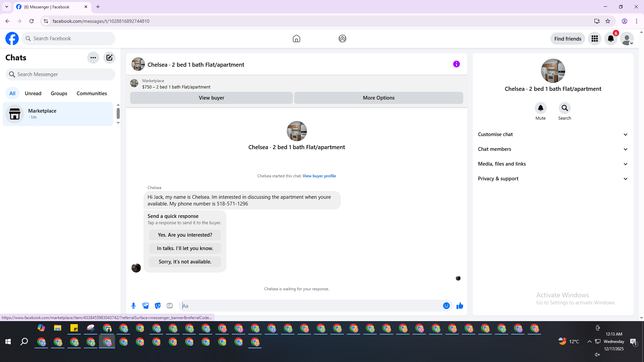Open Windows notification center
Image resolution: width=644 pixels, height=362 pixels.
(633, 342)
